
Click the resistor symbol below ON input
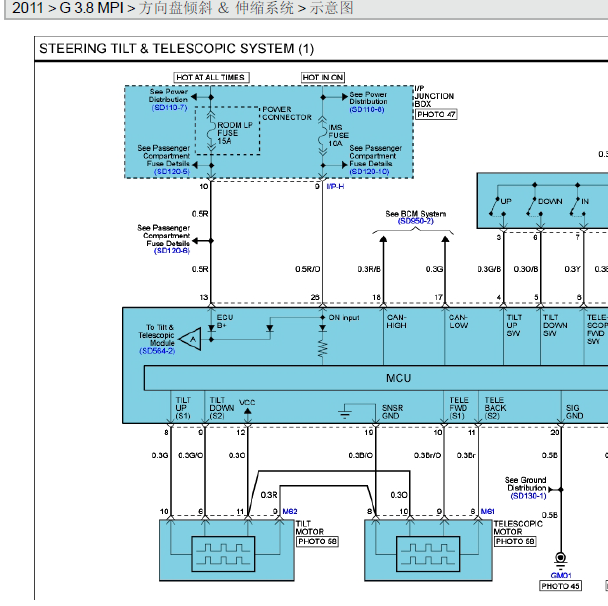pyautogui.click(x=323, y=349)
